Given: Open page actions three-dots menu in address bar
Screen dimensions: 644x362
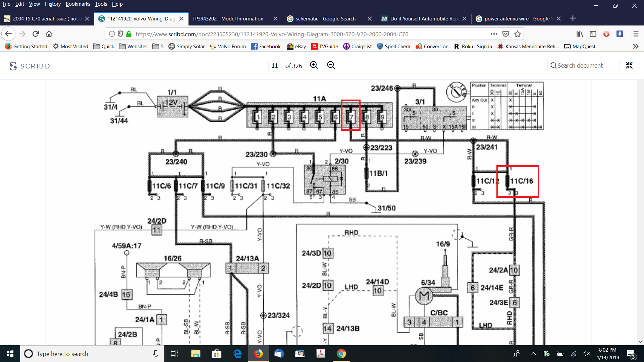Looking at the screenshot, I should pyautogui.click(x=494, y=34).
